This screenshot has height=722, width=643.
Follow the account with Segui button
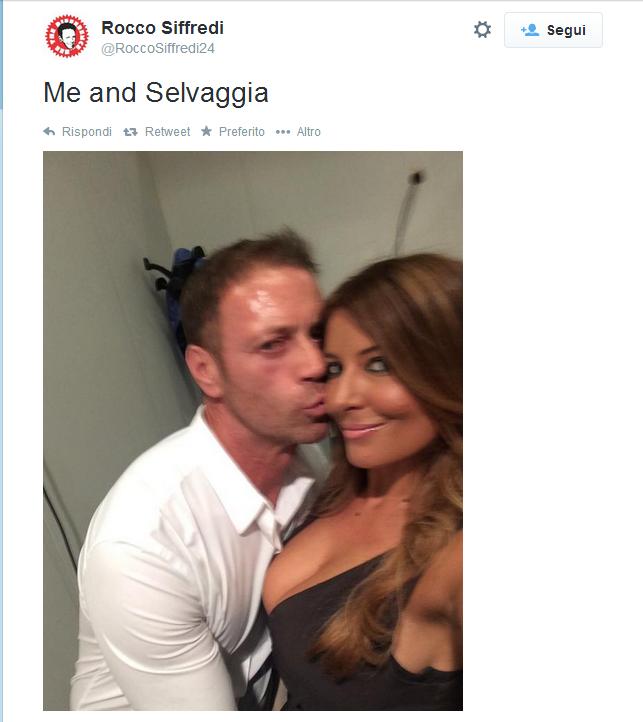click(553, 30)
